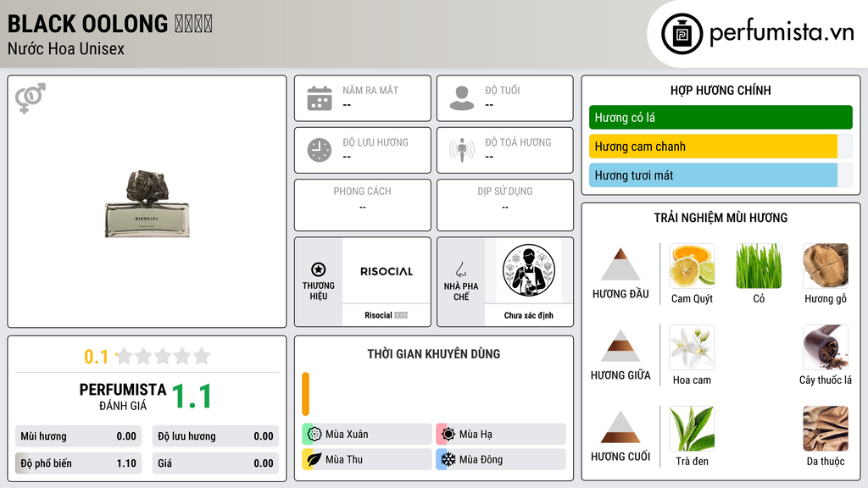Open the Hương gỗ wood note image
Image resolution: width=868 pixels, height=488 pixels.
[x=826, y=266]
